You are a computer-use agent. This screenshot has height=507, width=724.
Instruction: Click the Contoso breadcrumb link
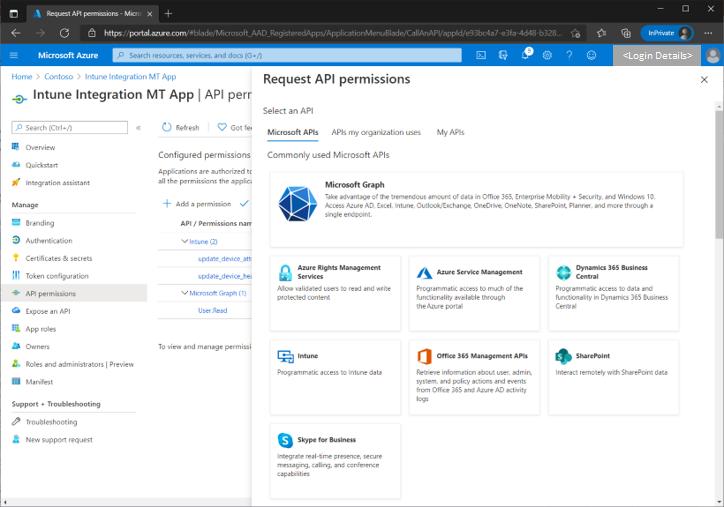click(x=59, y=77)
